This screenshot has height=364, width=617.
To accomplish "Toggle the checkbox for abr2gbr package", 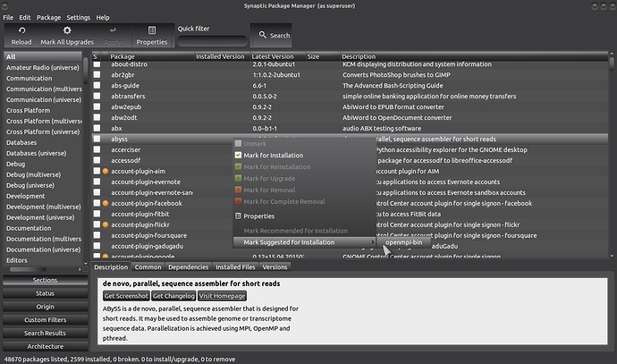I will [x=97, y=75].
